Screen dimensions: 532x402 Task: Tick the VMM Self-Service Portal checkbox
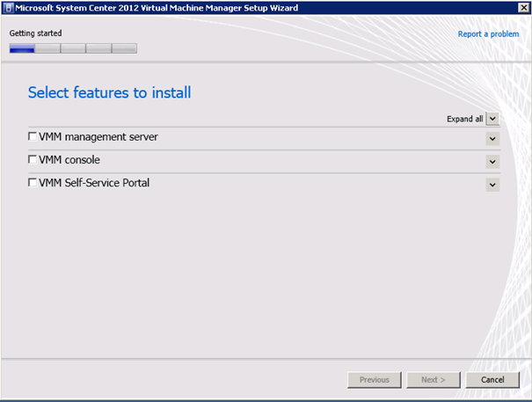[33, 183]
